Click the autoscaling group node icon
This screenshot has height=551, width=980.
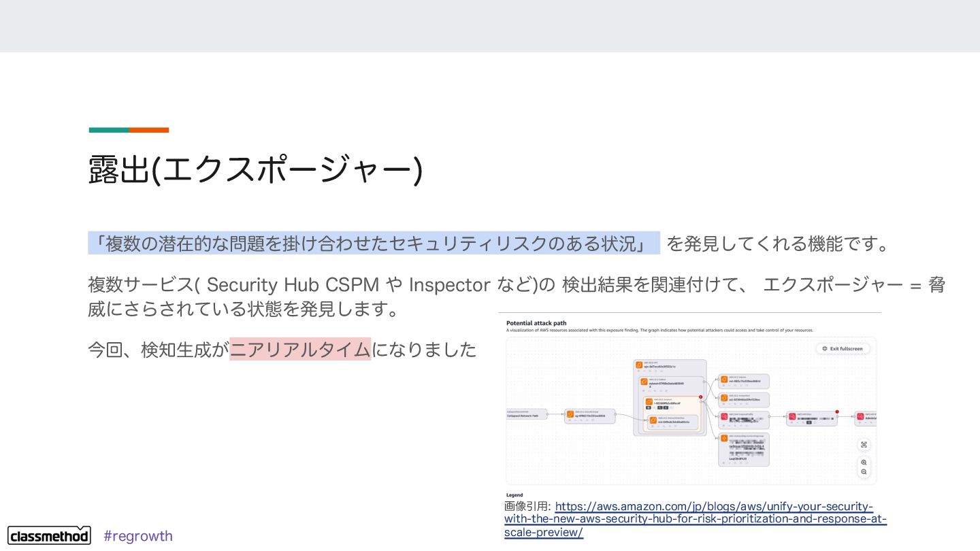[x=725, y=439]
